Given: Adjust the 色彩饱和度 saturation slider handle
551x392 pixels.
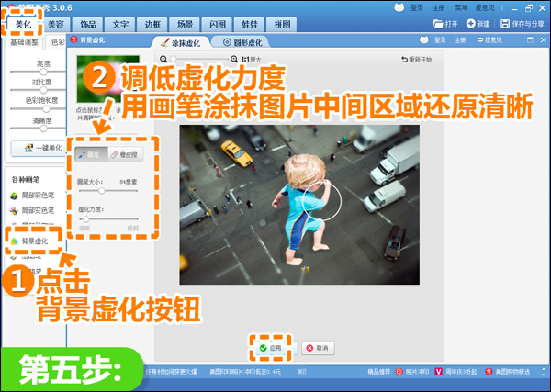Looking at the screenshot, I should pos(46,109).
